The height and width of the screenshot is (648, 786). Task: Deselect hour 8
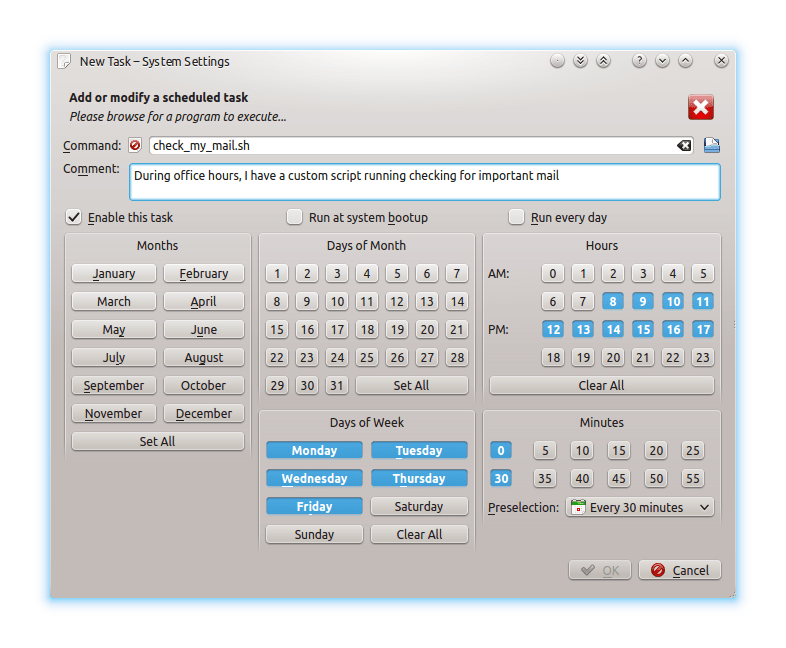(613, 302)
